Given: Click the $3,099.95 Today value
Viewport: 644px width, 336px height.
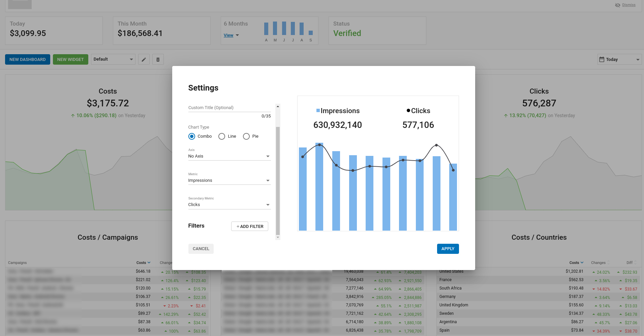Looking at the screenshot, I should (28, 33).
